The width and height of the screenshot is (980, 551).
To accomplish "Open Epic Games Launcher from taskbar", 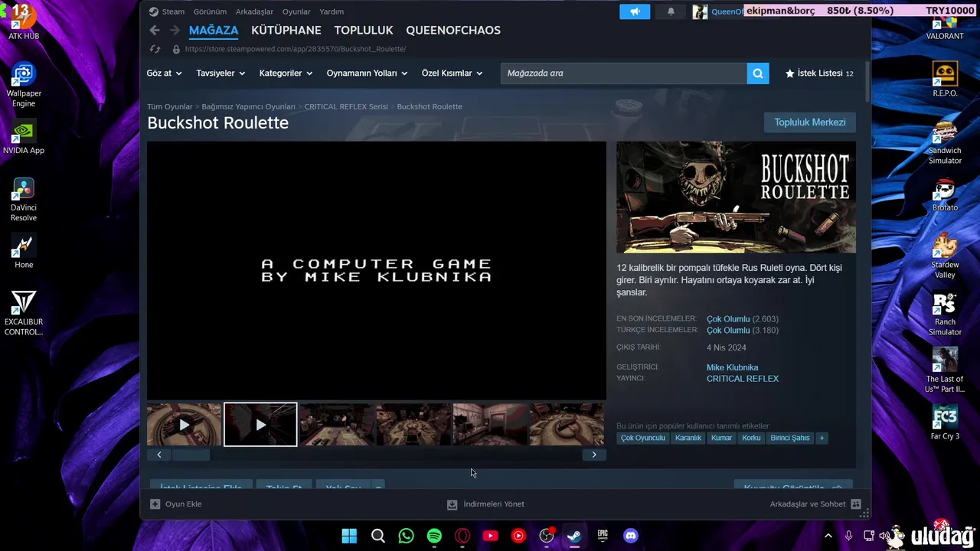I will click(x=603, y=536).
